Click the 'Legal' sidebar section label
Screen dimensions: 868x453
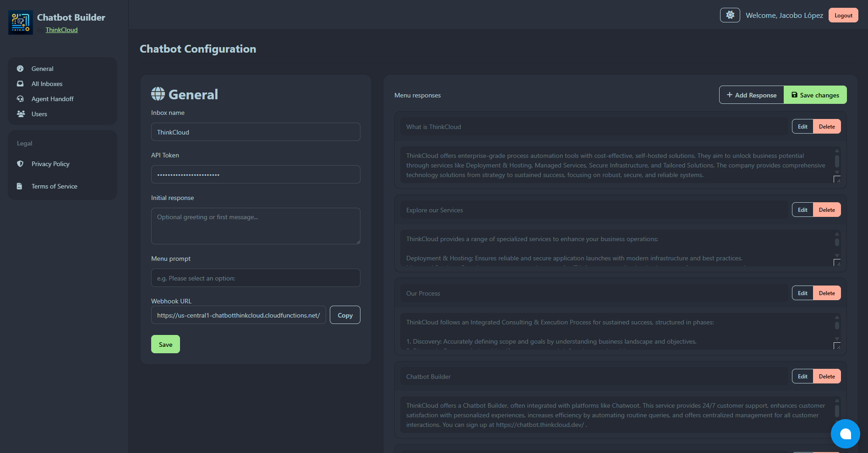point(25,143)
